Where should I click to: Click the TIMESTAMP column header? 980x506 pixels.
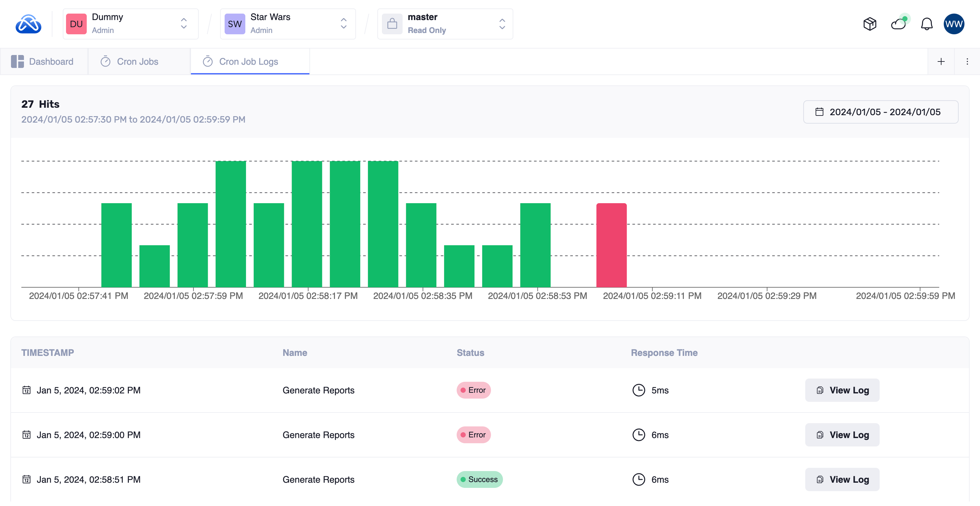tap(48, 353)
